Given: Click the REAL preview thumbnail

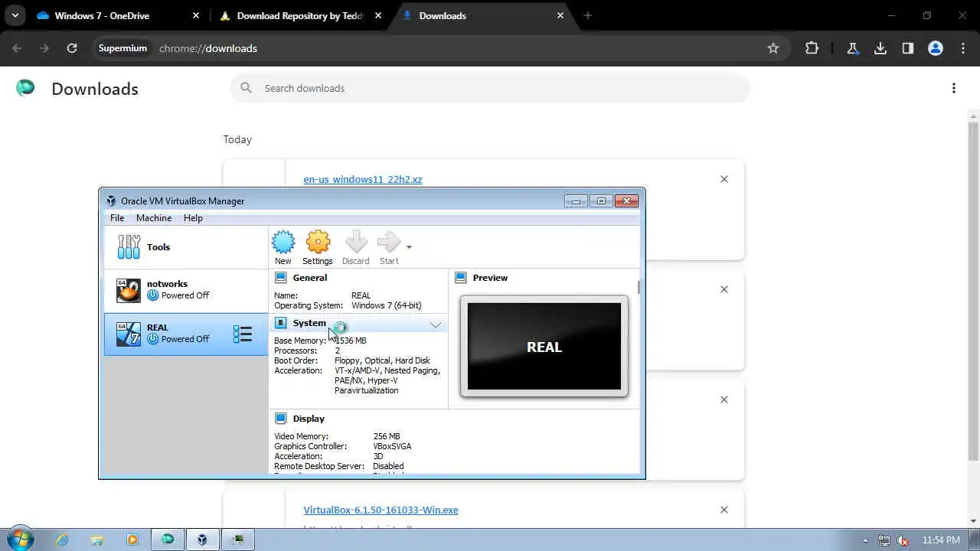Looking at the screenshot, I should pos(544,347).
